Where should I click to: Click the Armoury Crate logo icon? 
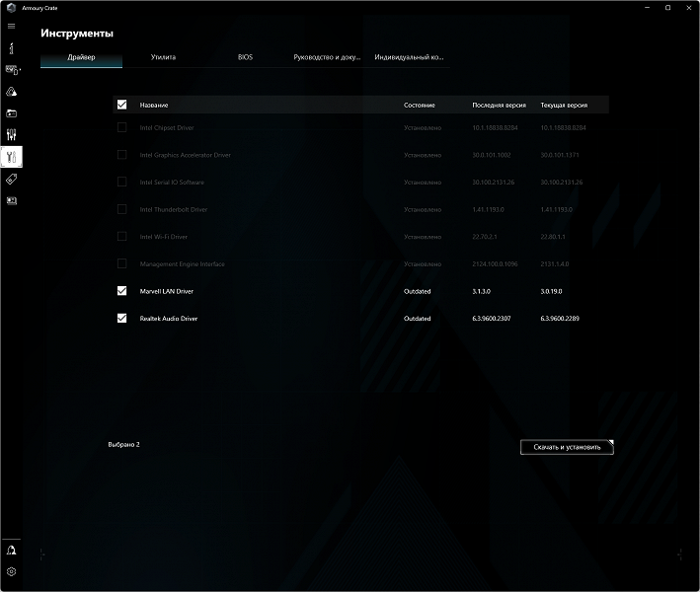pos(11,8)
